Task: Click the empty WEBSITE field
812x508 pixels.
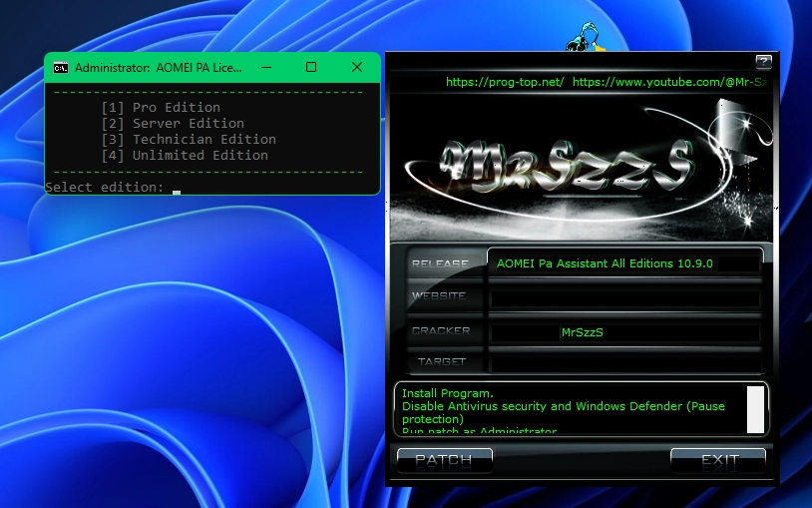Action: 624,297
